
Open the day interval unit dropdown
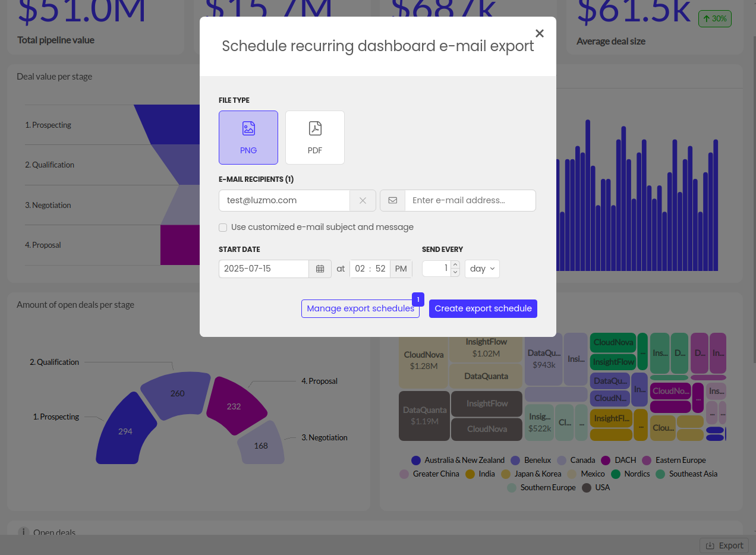coord(482,269)
